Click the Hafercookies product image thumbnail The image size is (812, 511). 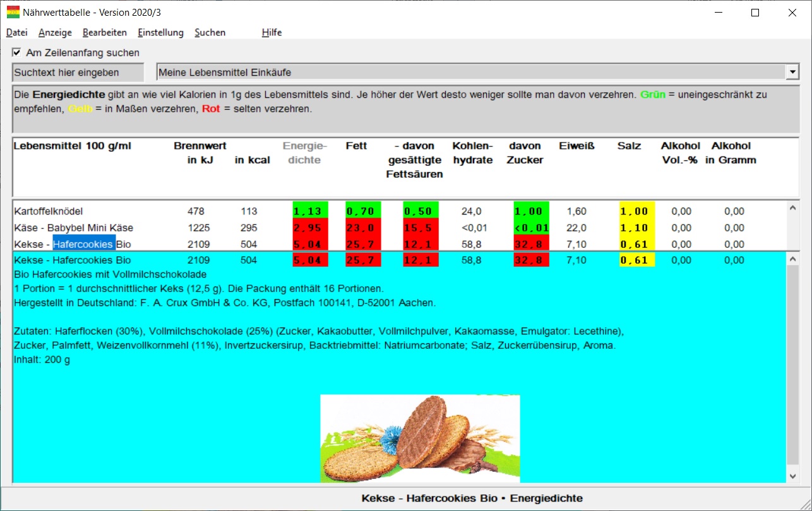click(x=420, y=438)
